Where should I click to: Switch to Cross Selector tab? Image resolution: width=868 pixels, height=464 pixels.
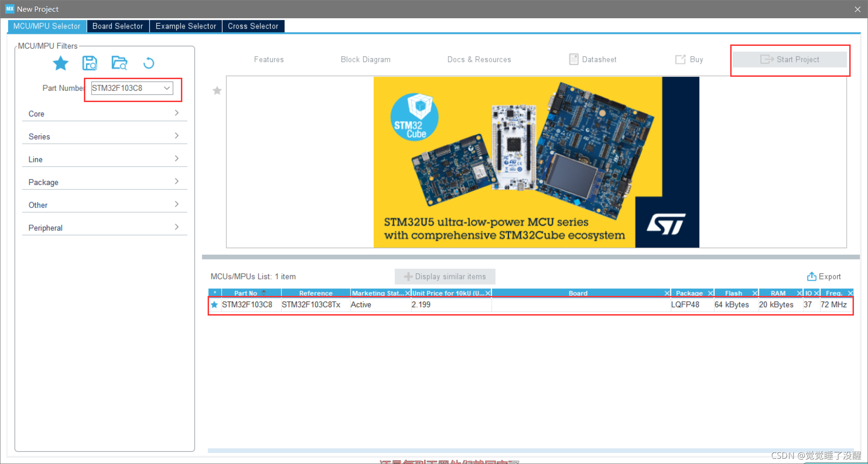coord(253,26)
